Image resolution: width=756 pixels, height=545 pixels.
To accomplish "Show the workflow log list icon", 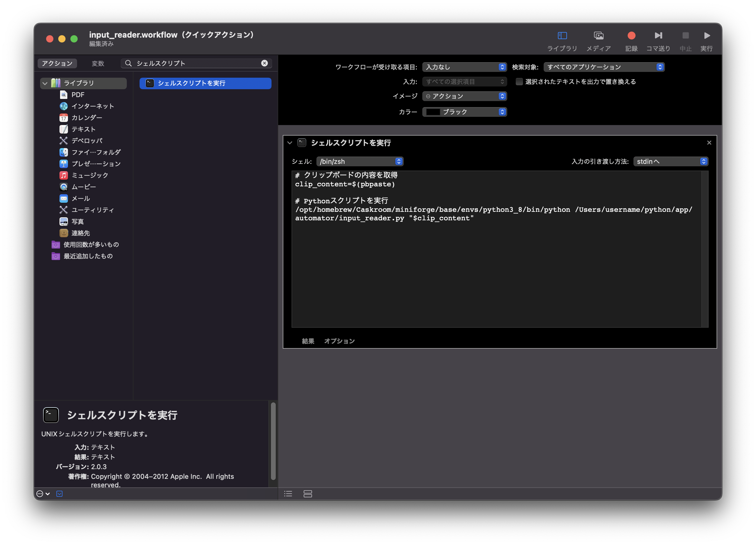I will point(288,494).
